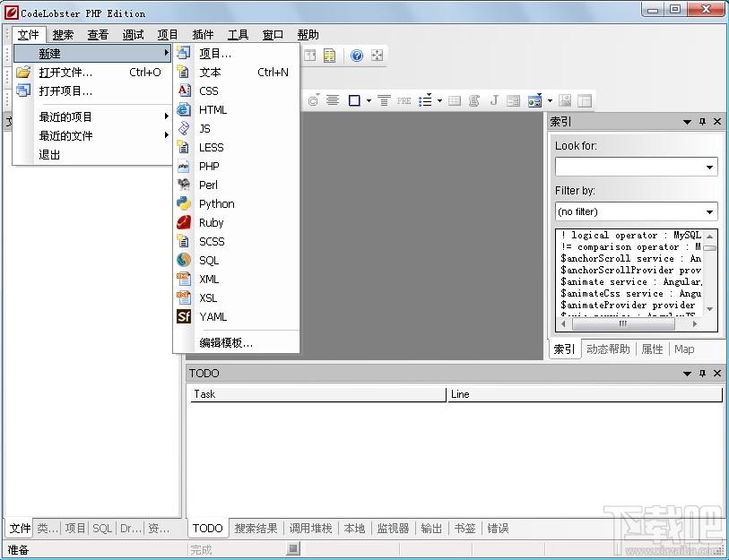Click the J toolbar icon

point(494,100)
